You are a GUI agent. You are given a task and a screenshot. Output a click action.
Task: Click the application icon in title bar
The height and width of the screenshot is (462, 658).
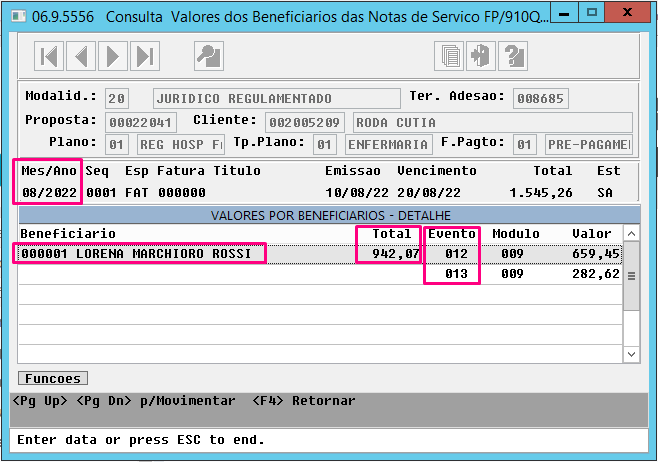[x=18, y=16]
